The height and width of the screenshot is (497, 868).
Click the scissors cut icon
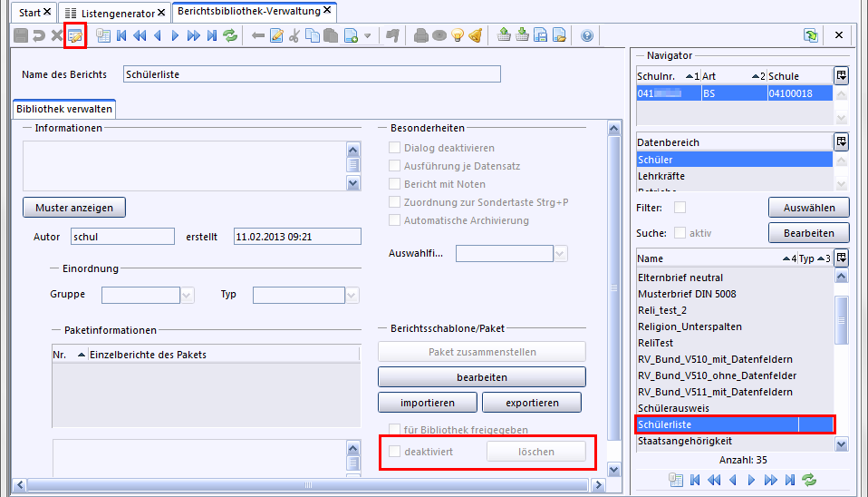[294, 36]
